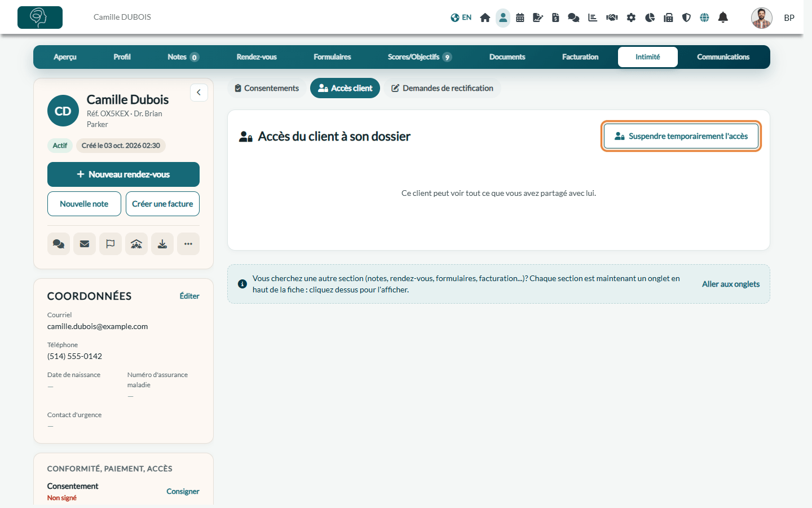Click Créer une facture button
Screen dimensions: 812x508
[x=162, y=204]
